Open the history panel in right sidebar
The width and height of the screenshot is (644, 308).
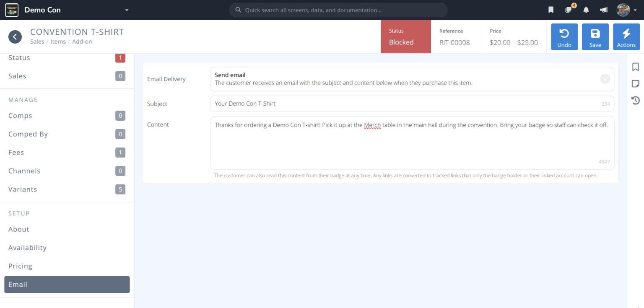[636, 101]
